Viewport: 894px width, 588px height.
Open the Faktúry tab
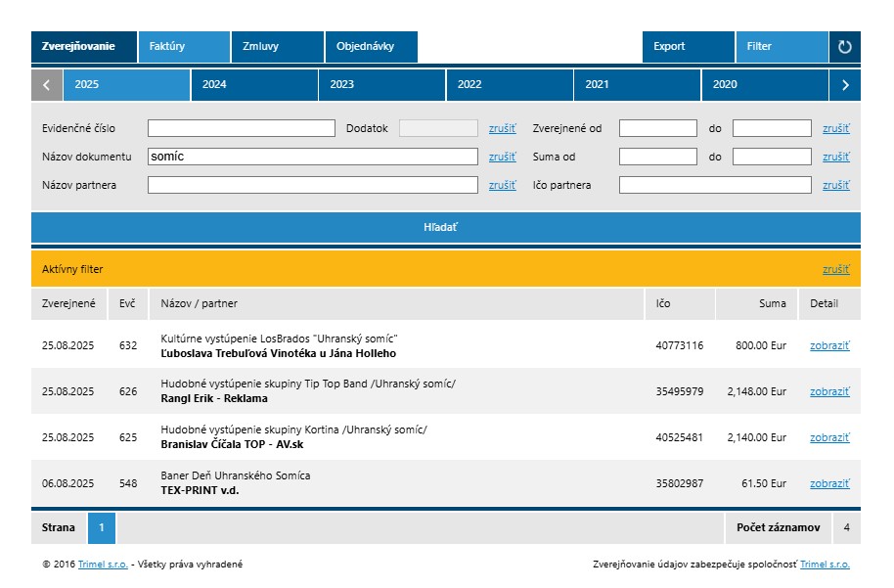click(x=183, y=47)
